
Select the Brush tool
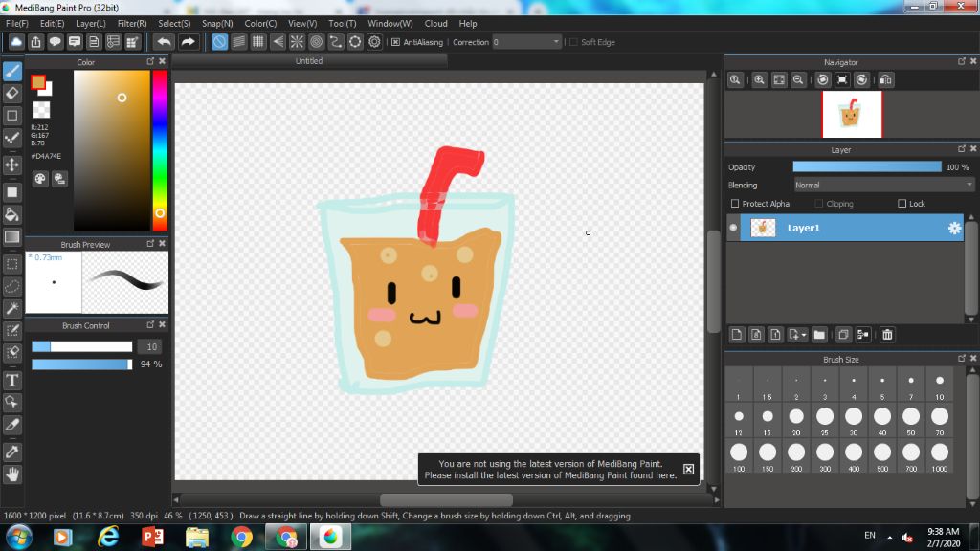coord(11,71)
